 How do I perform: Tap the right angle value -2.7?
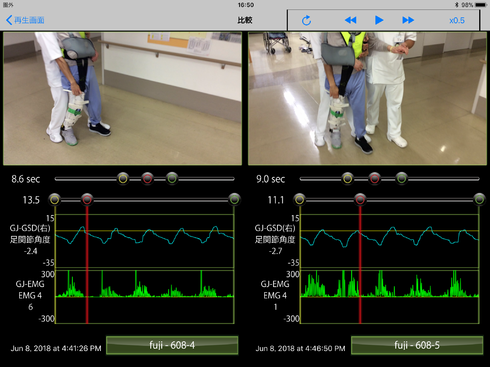275,251
